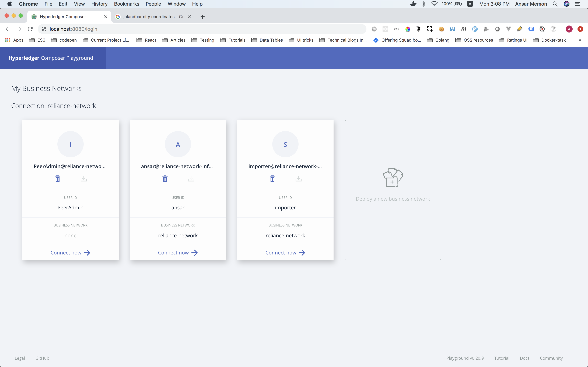The width and height of the screenshot is (588, 367).
Task: Delete the PeerAdmin identity with its trash icon
Action: pos(57,179)
